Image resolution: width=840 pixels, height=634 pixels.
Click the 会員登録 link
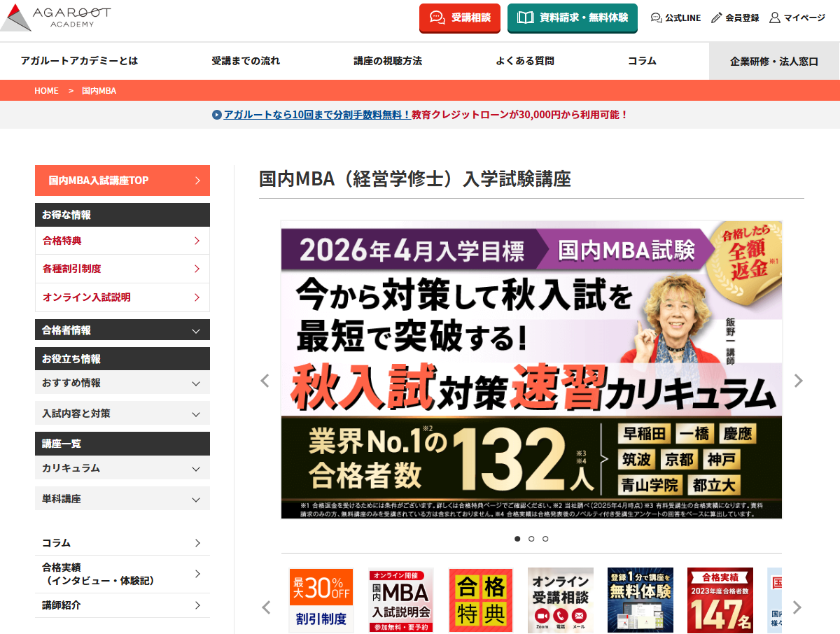735,18
